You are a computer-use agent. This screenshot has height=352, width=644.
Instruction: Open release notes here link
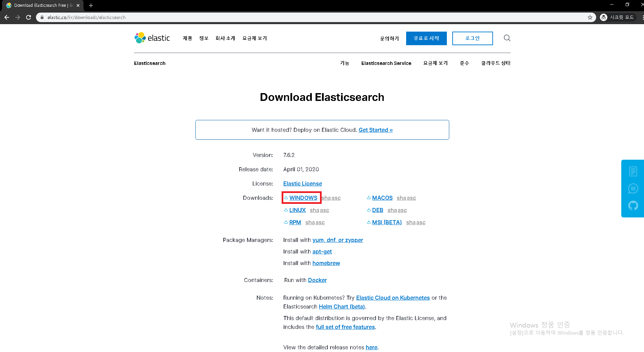(x=372, y=347)
